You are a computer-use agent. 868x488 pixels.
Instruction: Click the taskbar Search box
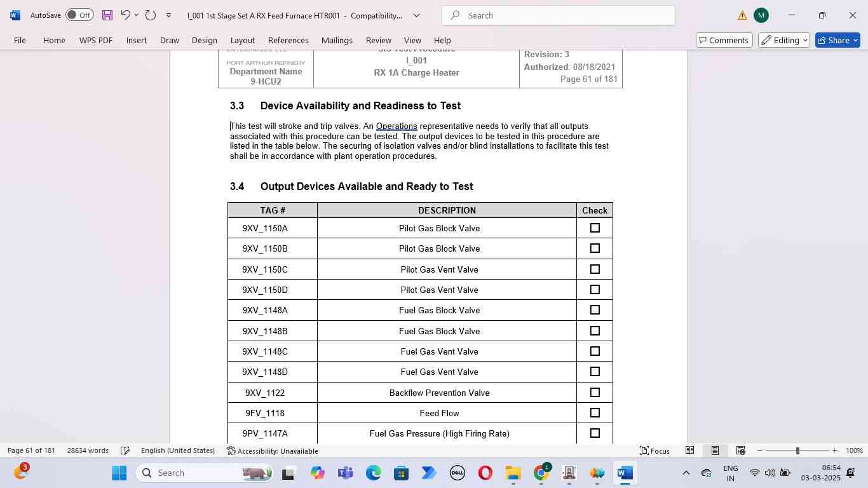pos(206,473)
